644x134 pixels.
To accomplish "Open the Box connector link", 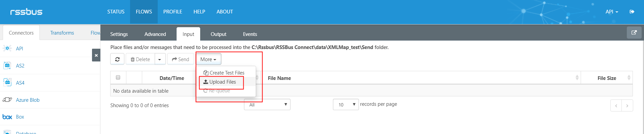I will pyautogui.click(x=20, y=117).
